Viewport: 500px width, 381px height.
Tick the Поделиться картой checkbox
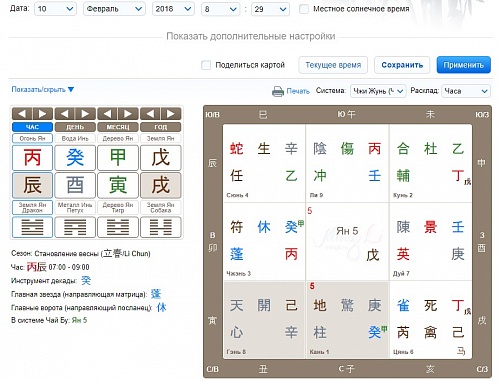(x=206, y=65)
